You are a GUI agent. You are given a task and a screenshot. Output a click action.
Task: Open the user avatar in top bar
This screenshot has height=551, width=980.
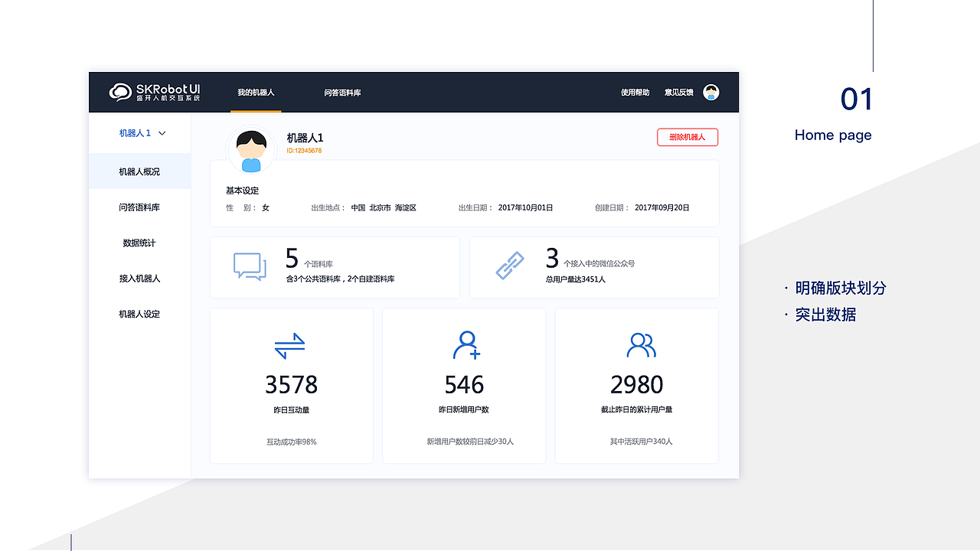(711, 93)
